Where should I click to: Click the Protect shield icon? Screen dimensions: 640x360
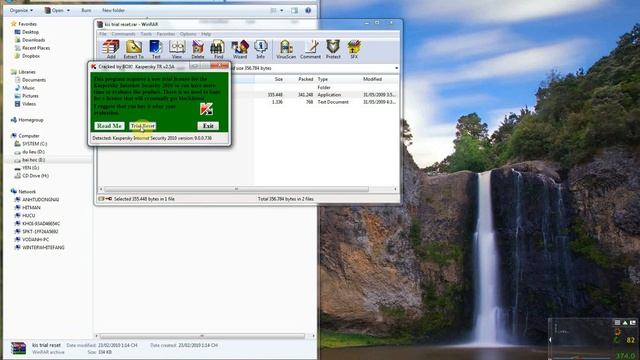(333, 49)
